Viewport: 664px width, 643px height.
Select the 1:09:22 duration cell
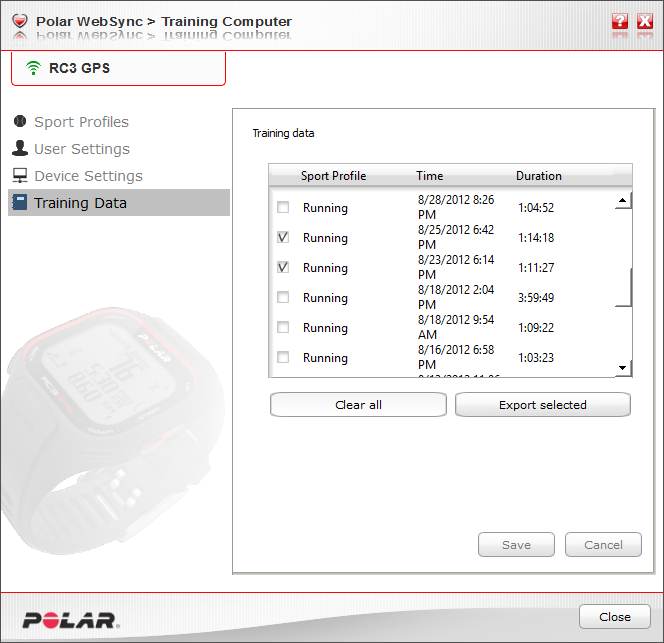click(x=536, y=328)
